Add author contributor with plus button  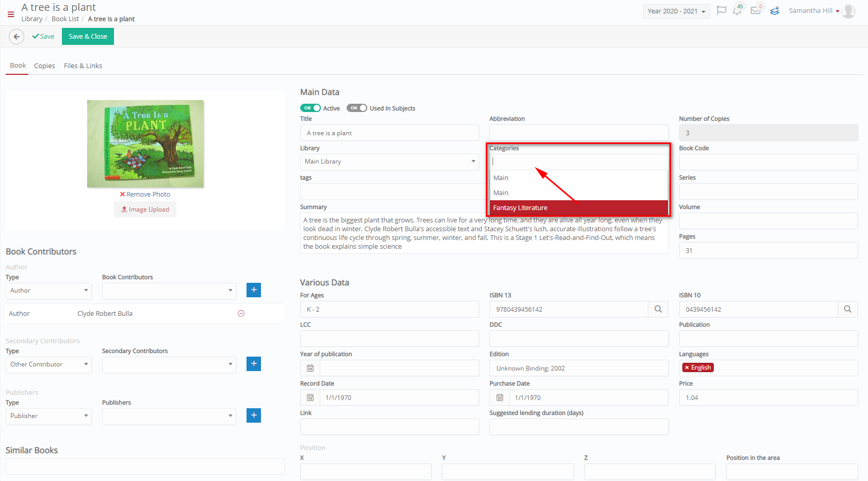254,290
